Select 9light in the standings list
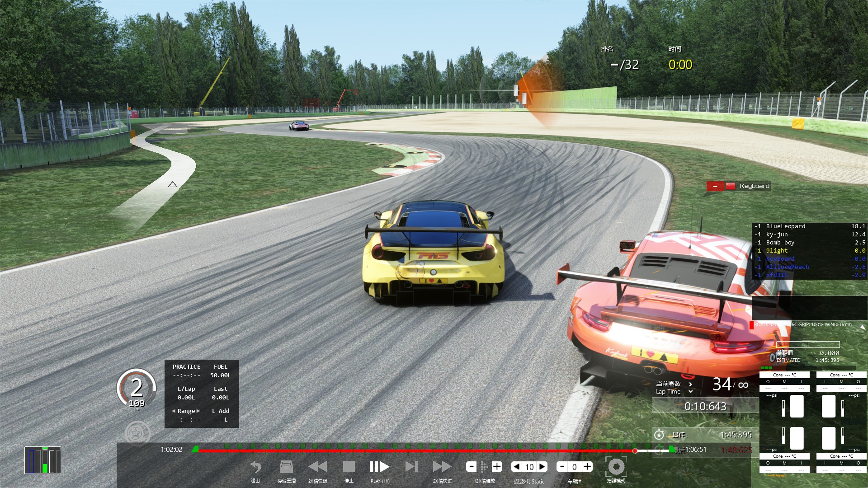 click(x=809, y=251)
